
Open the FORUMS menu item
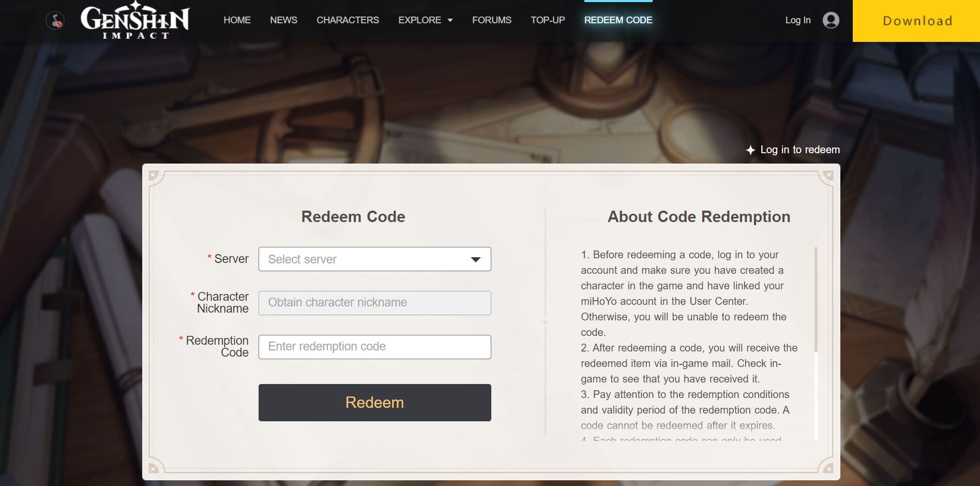coord(491,20)
